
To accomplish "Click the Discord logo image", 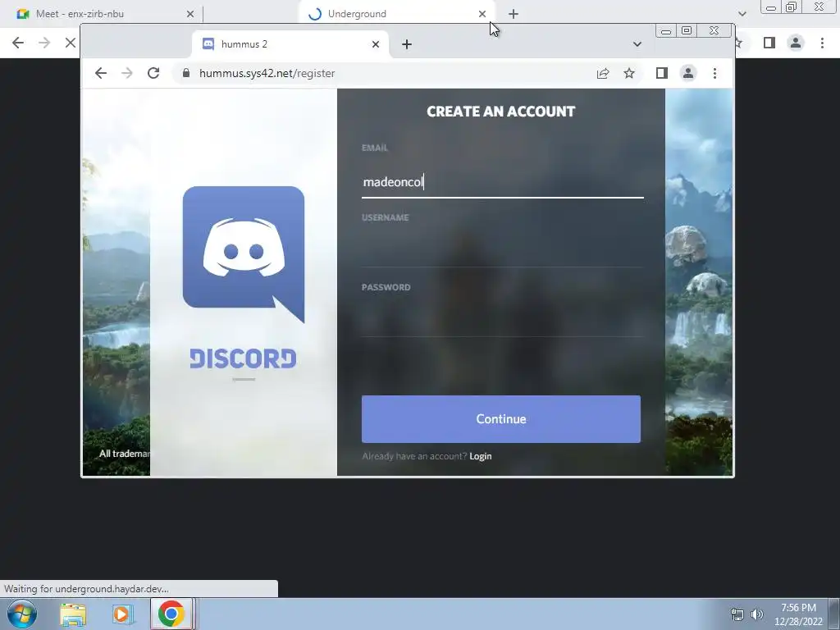I will pyautogui.click(x=244, y=254).
